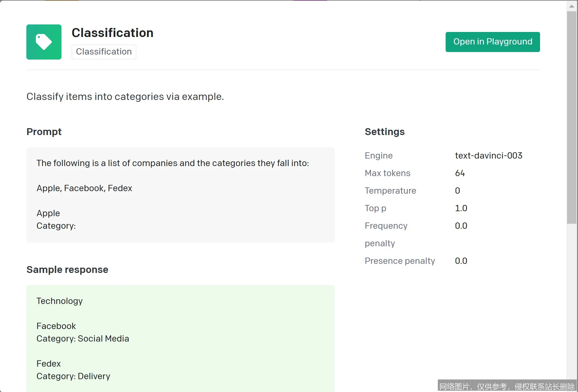Viewport: 578px width, 392px height.
Task: Click the prompt line 'The following is a list of companies'
Action: click(173, 163)
